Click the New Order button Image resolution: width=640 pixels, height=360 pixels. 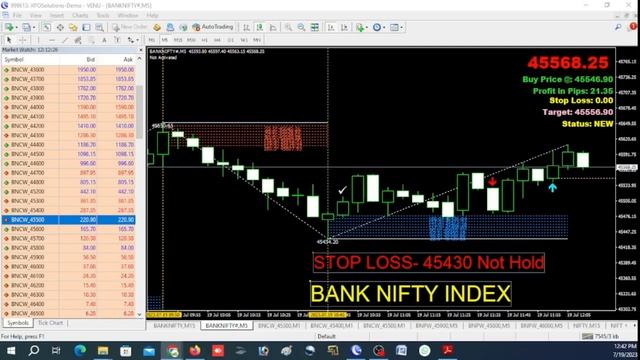(x=130, y=27)
